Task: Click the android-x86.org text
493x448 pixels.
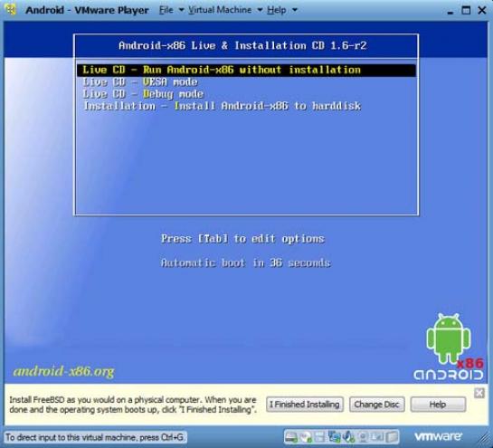Action: click(64, 372)
